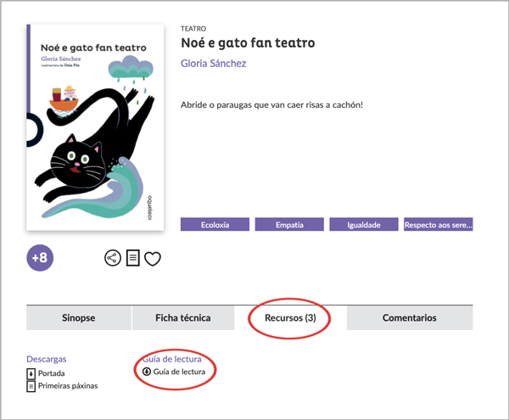509x420 pixels.
Task: Download the Guía de lectura file
Action: 179,372
